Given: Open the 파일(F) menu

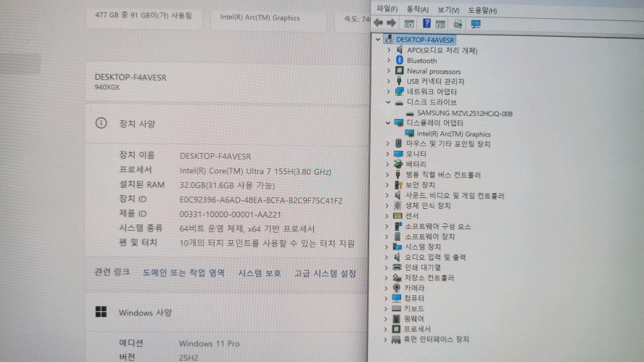Looking at the screenshot, I should point(387,9).
